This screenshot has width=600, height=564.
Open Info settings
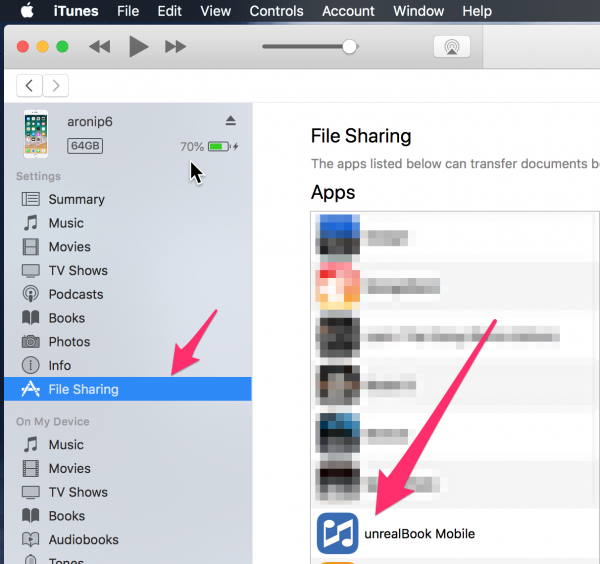[x=128, y=365]
